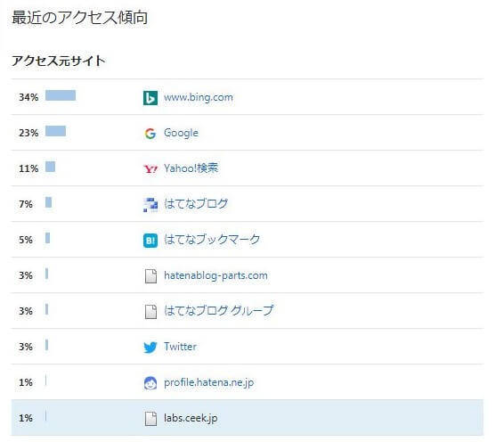504x442 pixels.
Task: Open the はてなブログ グループ link
Action: click(218, 311)
